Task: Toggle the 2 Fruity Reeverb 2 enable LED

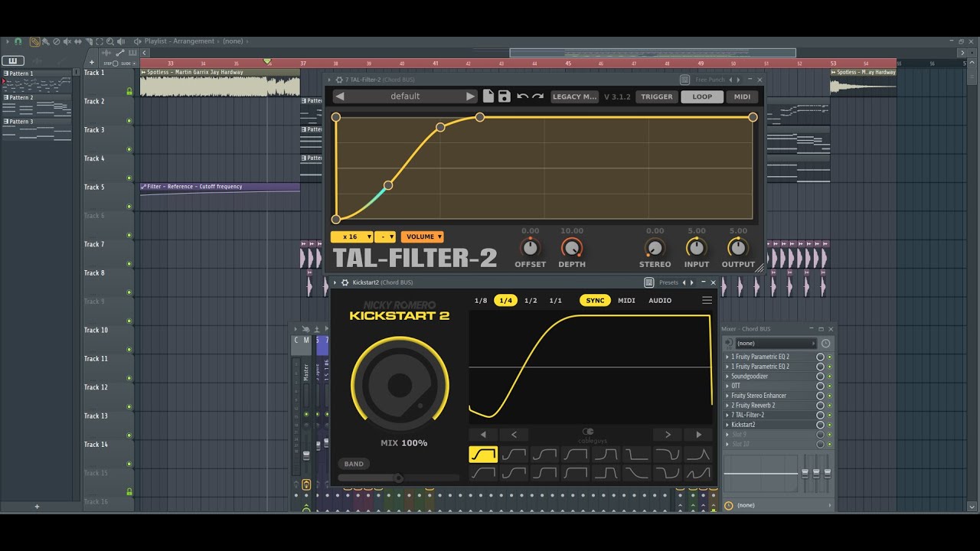Action: click(829, 406)
